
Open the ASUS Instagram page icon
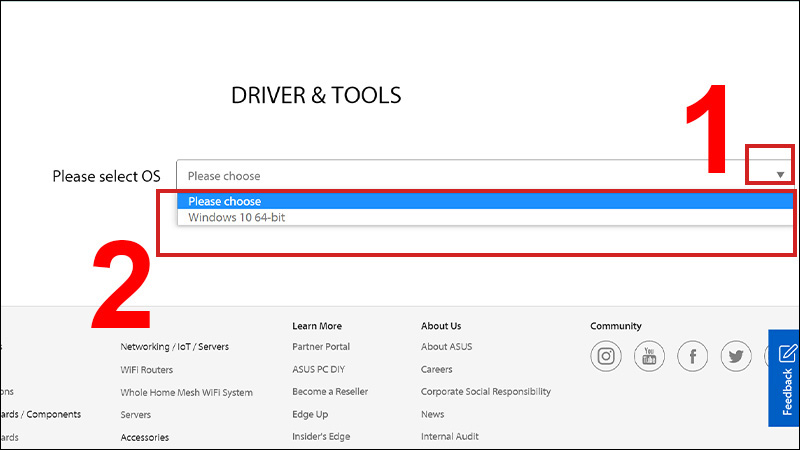tap(606, 356)
